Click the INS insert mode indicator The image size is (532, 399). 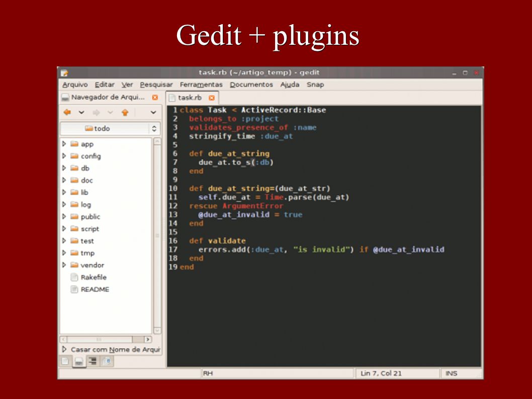[x=451, y=373]
